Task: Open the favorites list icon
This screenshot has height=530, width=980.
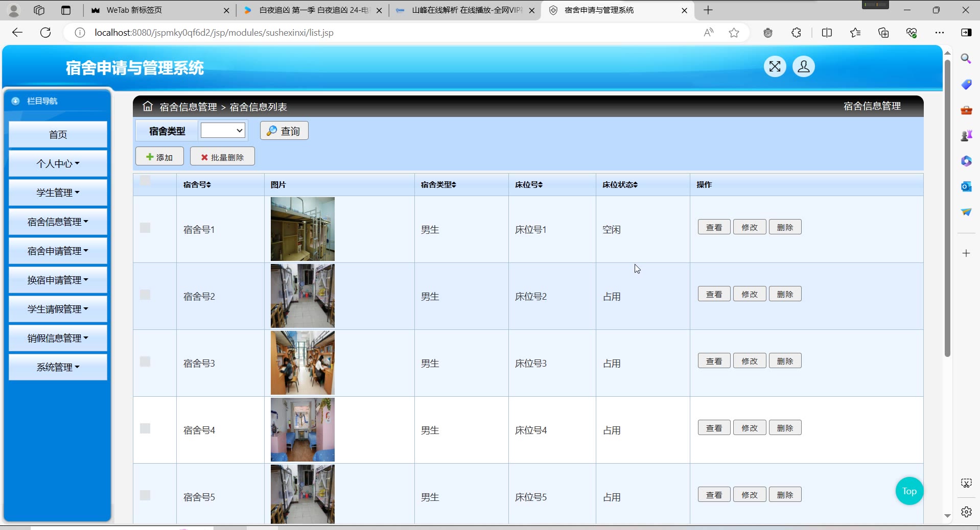Action: (855, 33)
